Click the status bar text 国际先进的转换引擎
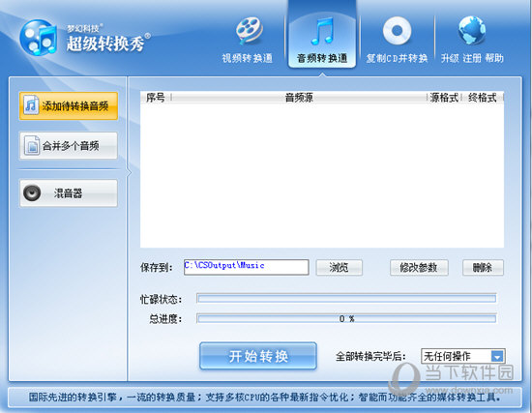 pyautogui.click(x=73, y=398)
